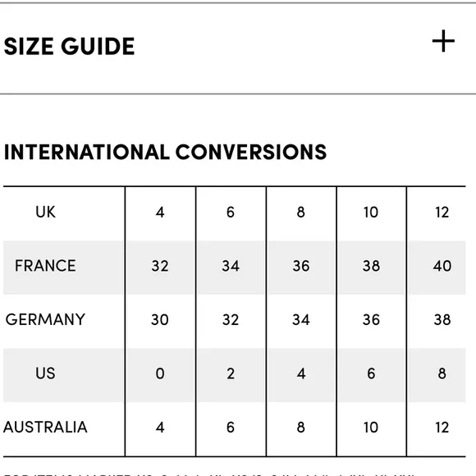Click the US row label
Viewport: 476px width, 476px height.
point(45,373)
